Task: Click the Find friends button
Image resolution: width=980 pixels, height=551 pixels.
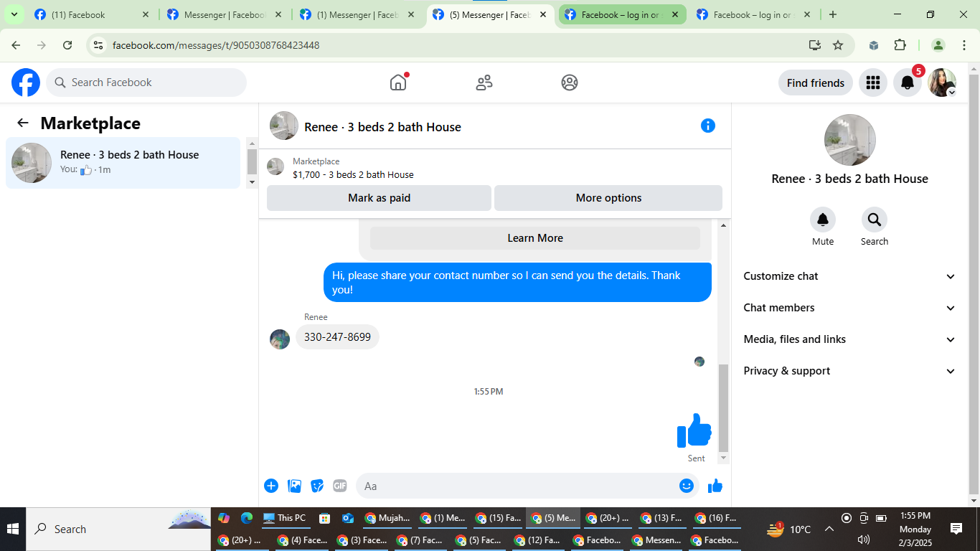Action: coord(816,83)
